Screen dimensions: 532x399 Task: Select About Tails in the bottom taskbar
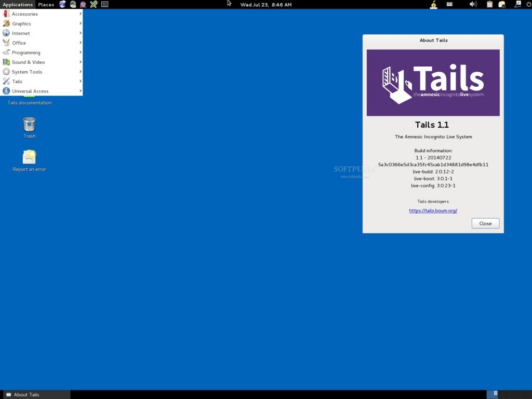[x=35, y=395]
